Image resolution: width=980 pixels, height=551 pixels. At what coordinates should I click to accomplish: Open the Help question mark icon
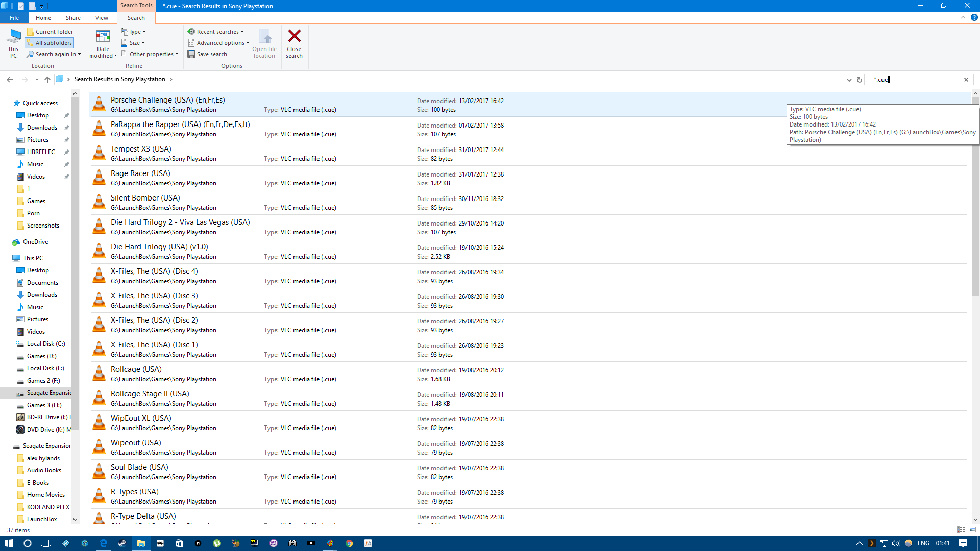click(x=974, y=17)
